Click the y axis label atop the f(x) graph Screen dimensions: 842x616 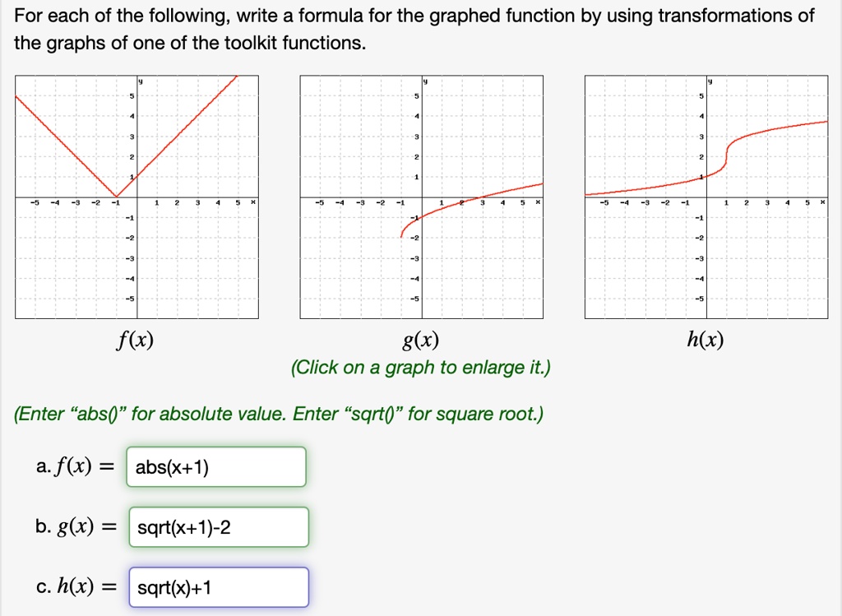[141, 81]
